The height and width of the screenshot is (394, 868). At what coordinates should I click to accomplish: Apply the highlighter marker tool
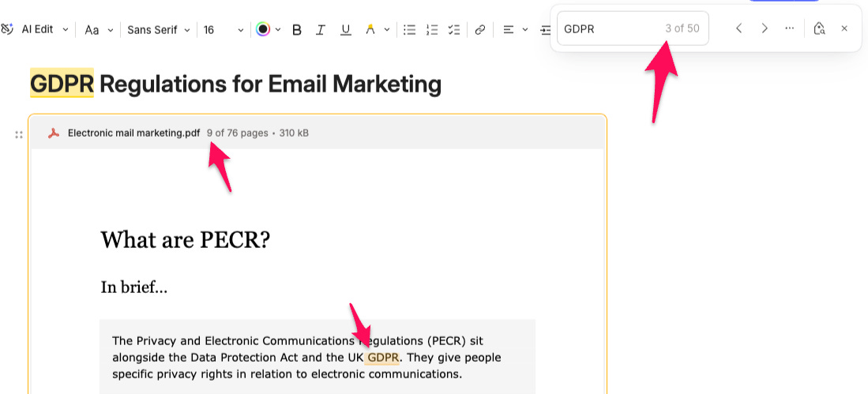coord(370,30)
